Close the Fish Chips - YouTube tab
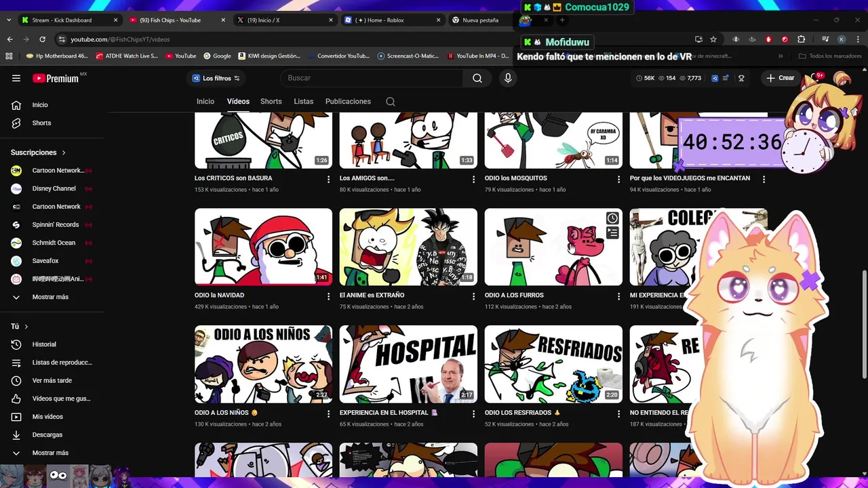868x488 pixels. pos(223,20)
